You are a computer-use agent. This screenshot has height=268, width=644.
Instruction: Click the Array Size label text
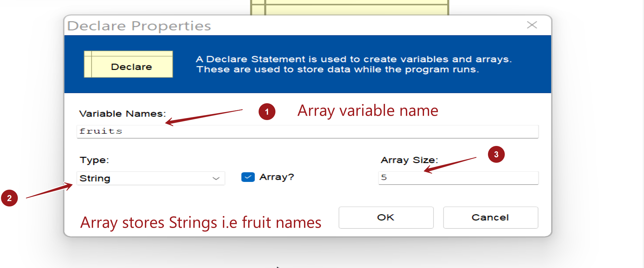coord(409,160)
